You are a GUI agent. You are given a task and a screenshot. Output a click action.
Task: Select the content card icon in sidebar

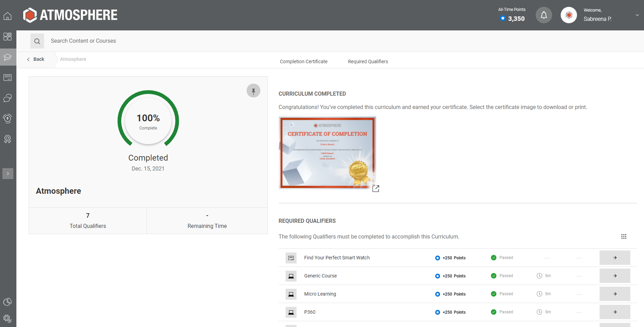coord(8,78)
